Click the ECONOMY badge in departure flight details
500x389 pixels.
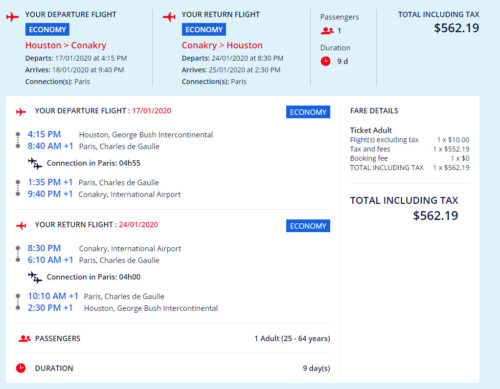tap(308, 112)
